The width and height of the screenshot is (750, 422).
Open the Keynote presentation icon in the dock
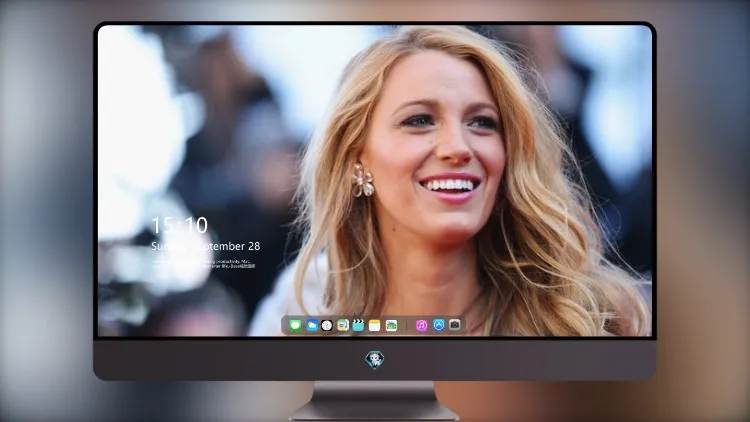click(x=343, y=325)
